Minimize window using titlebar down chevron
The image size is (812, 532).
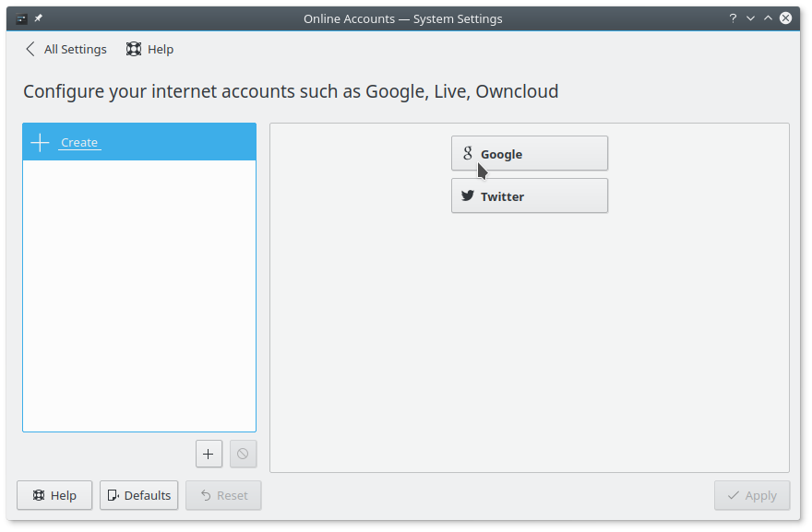pos(750,18)
